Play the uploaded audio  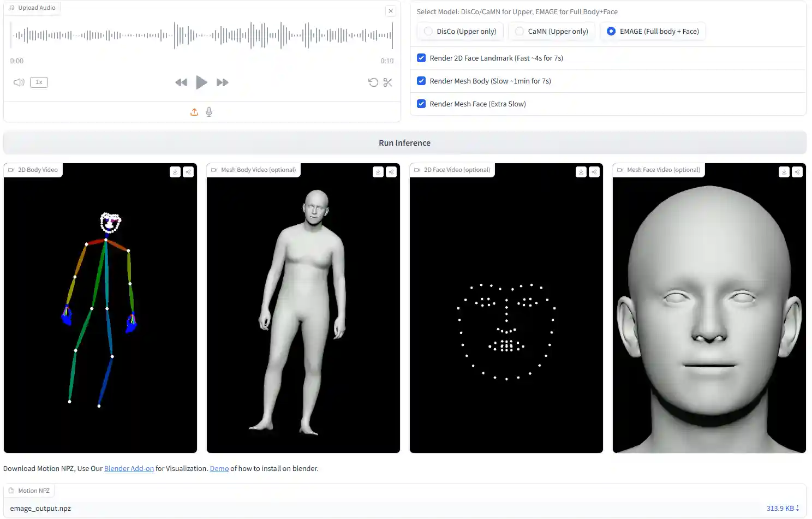click(x=201, y=82)
